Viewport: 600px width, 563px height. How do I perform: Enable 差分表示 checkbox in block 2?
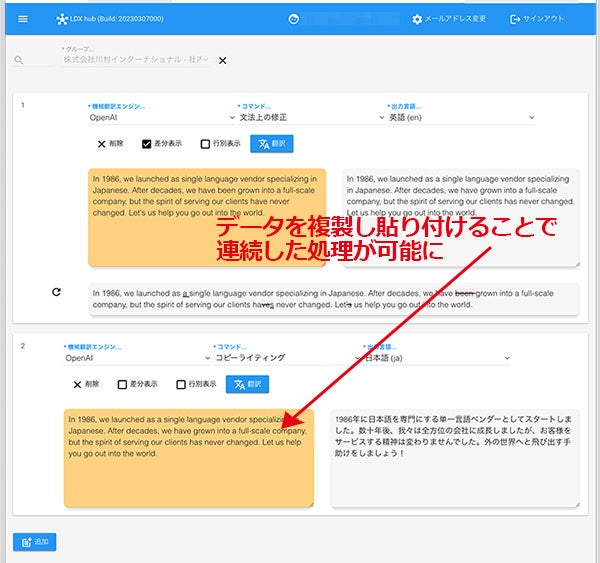pos(122,384)
